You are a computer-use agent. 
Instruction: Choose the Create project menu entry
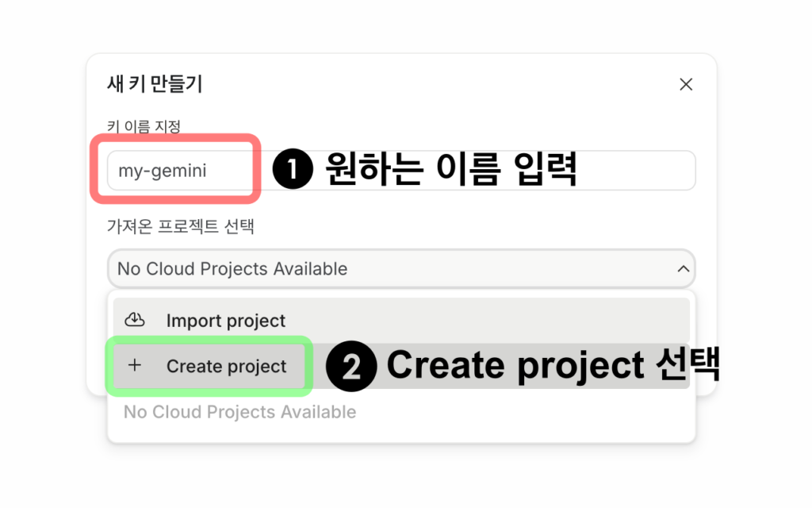click(x=226, y=367)
